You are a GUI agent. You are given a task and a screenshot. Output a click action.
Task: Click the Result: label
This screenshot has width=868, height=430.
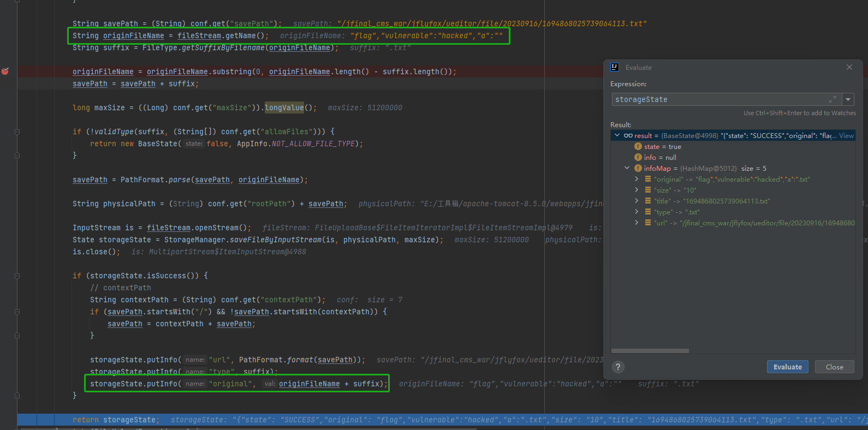click(x=621, y=124)
